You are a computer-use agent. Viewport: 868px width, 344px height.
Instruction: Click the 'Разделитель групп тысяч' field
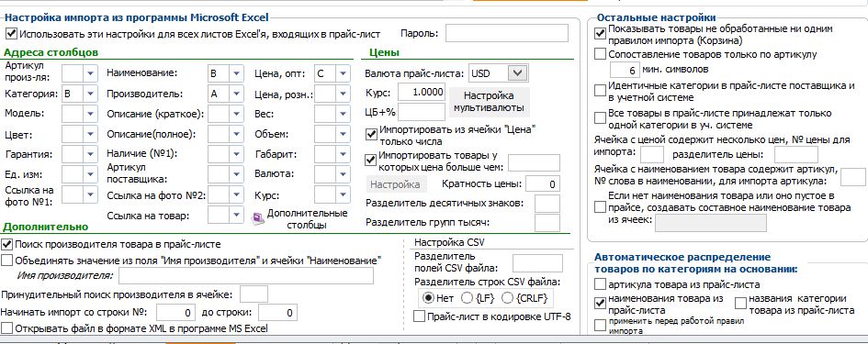(x=547, y=223)
